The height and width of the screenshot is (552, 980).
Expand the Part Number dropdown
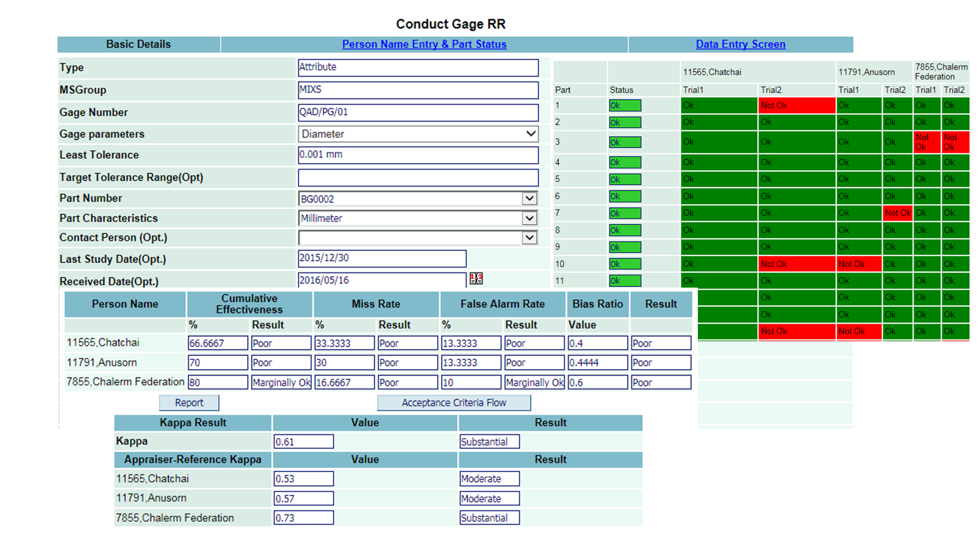click(529, 198)
